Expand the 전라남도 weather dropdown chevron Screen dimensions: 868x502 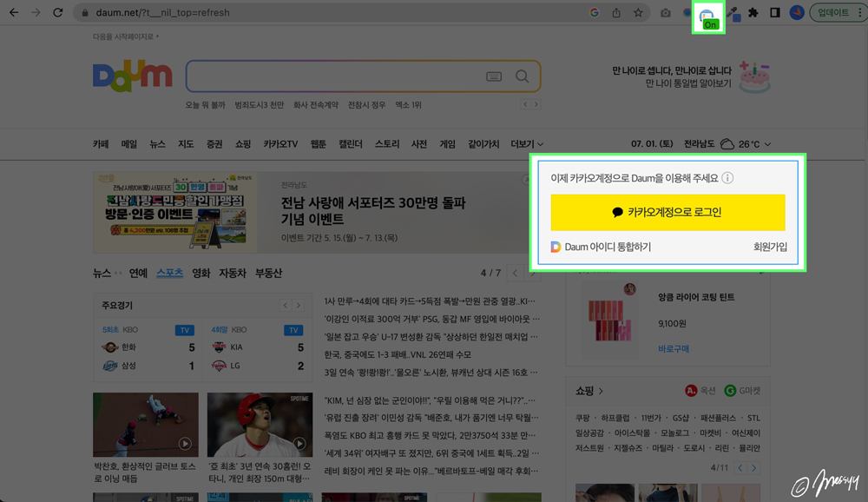[767, 144]
